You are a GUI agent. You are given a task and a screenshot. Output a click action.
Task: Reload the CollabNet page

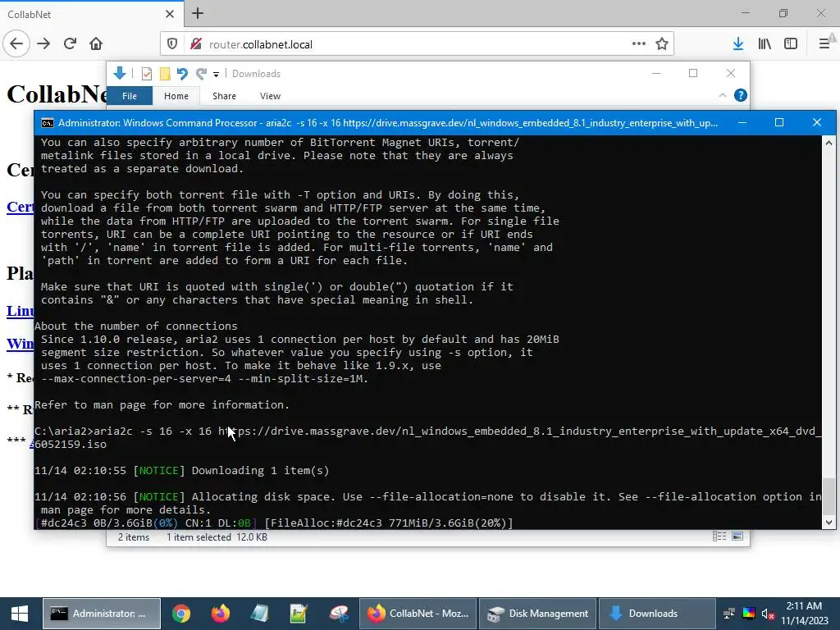click(71, 43)
